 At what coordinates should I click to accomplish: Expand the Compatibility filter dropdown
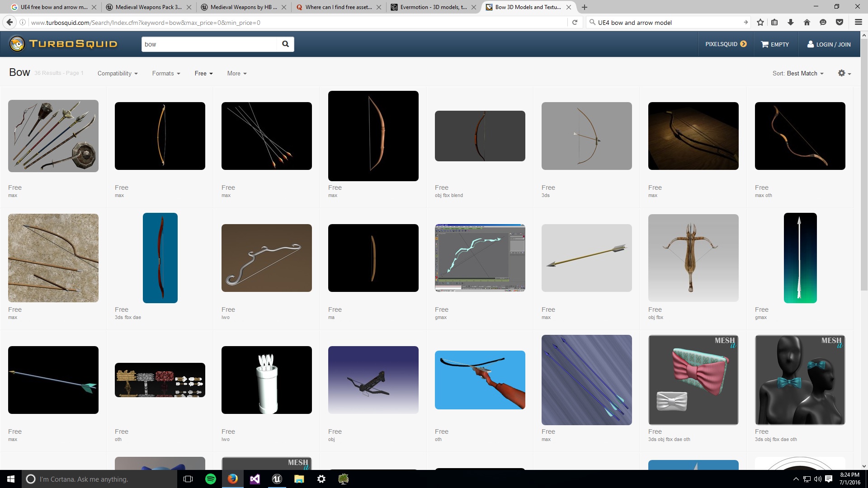point(118,73)
